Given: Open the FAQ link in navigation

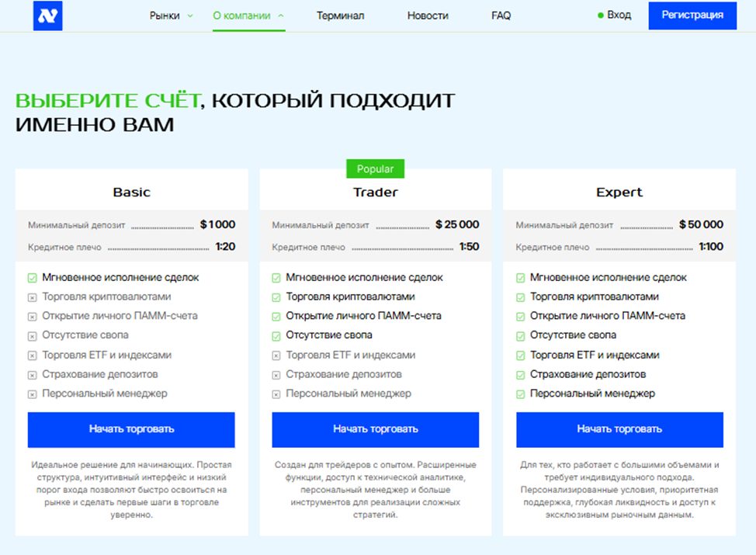Looking at the screenshot, I should pyautogui.click(x=501, y=16).
